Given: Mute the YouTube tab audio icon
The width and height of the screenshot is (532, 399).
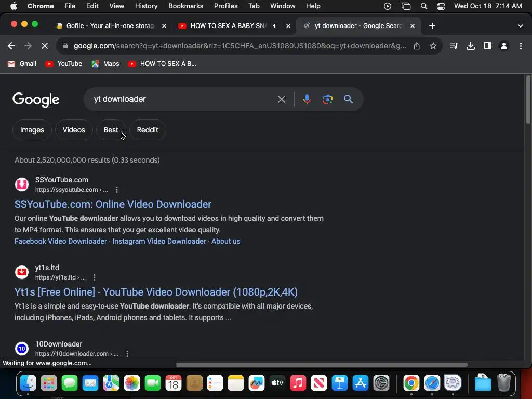Looking at the screenshot, I should tap(275, 26).
